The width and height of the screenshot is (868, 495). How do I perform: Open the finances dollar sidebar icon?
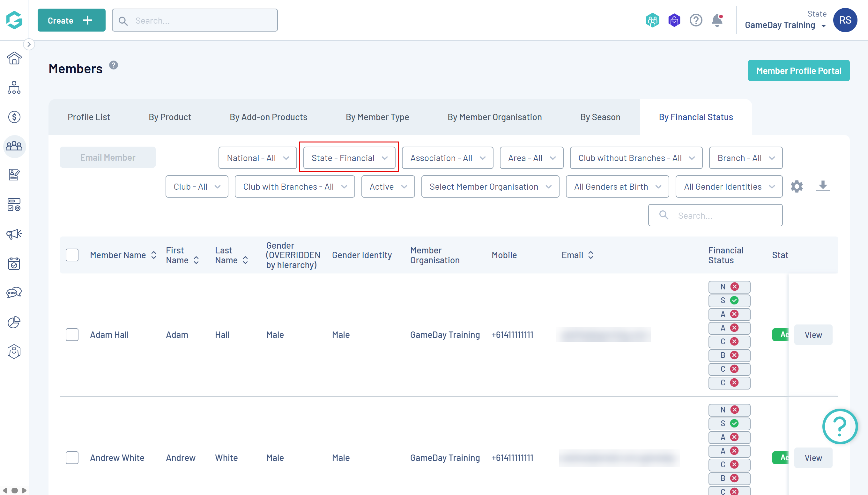click(x=14, y=117)
